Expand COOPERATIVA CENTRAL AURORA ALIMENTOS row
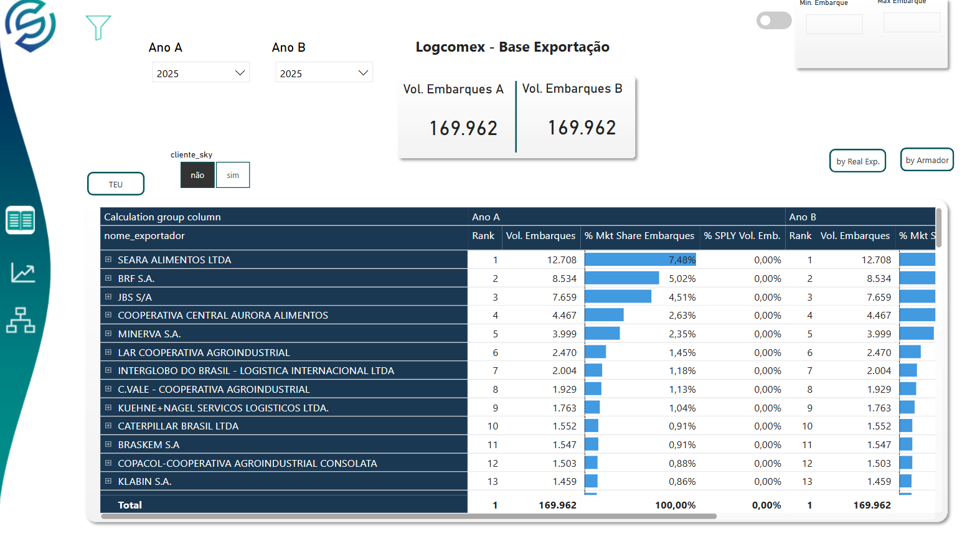The image size is (980, 544). [x=108, y=315]
